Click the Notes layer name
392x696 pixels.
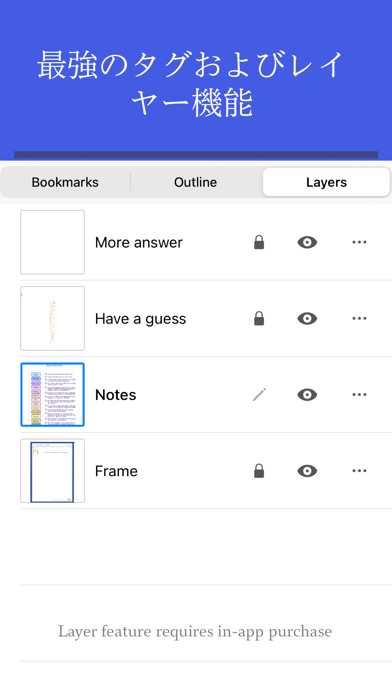coord(115,395)
